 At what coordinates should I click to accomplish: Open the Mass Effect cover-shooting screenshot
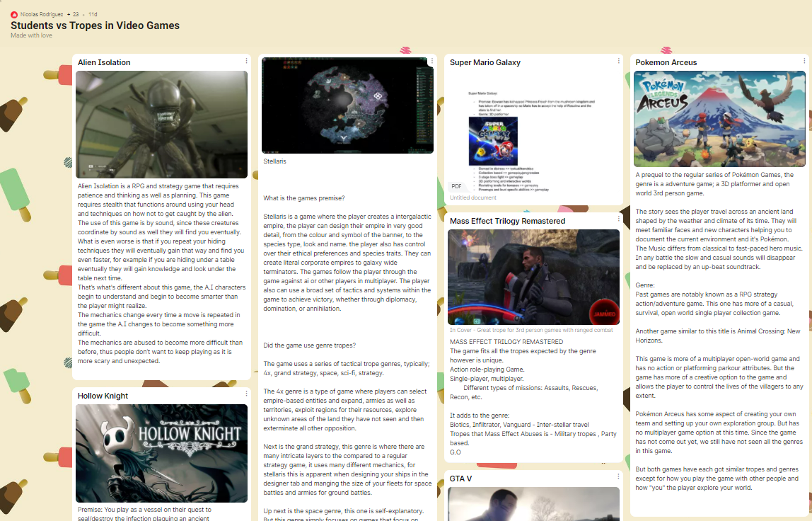(533, 277)
